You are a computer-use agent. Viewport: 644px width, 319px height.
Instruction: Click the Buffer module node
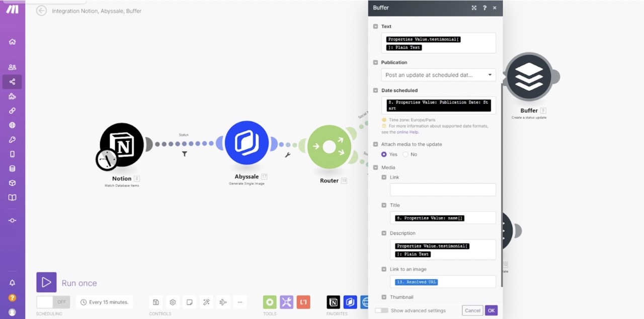point(529,77)
